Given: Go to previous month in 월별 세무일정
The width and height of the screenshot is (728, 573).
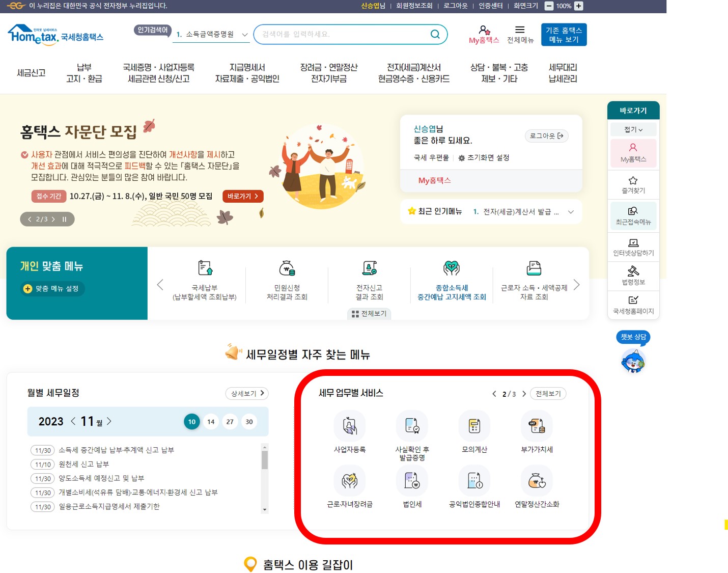Looking at the screenshot, I should [73, 421].
